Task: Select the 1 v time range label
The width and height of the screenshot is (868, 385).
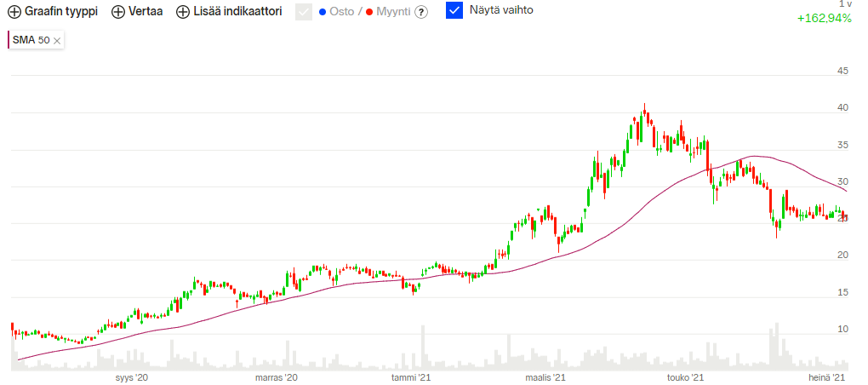Action: 845,4
